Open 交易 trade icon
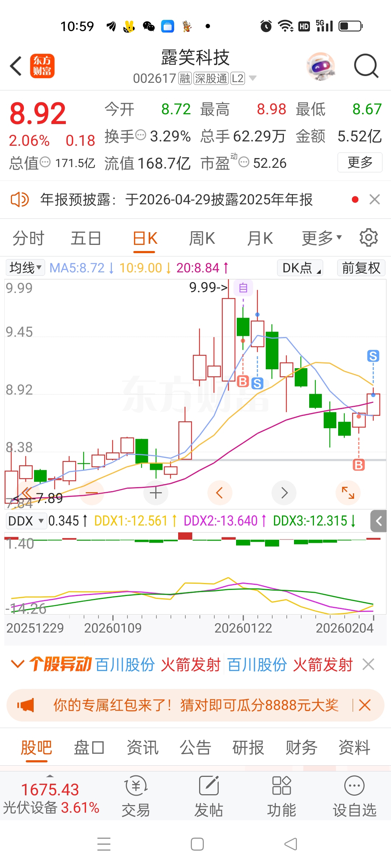This screenshot has height=868, width=391. 136,797
